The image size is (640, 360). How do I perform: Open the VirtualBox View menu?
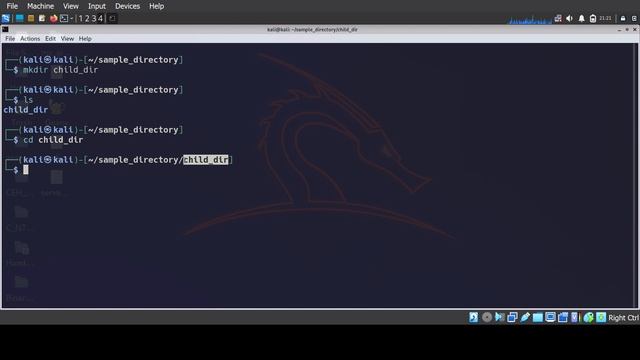click(71, 6)
